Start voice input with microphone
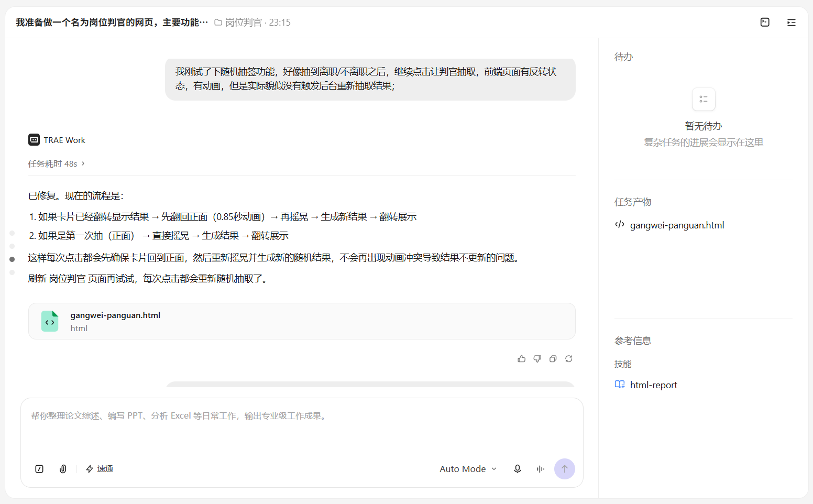This screenshot has height=504, width=813. [x=517, y=469]
